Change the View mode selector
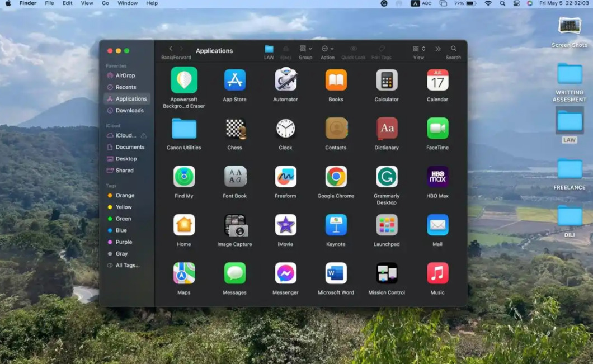The width and height of the screenshot is (593, 364). [x=418, y=49]
